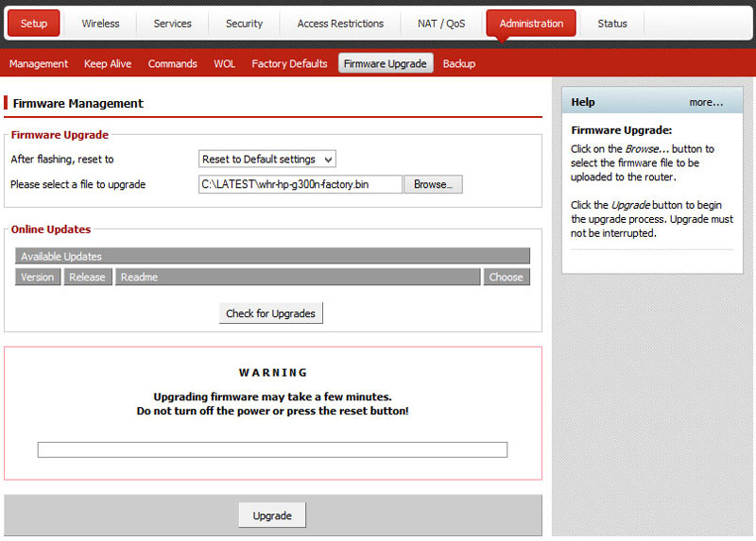Open the Management sub-tab

(x=39, y=64)
